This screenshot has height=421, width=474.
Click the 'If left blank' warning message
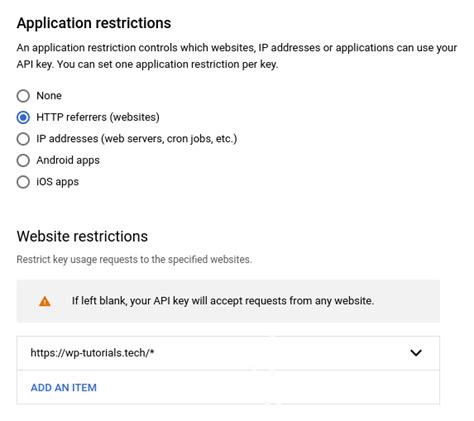click(223, 301)
